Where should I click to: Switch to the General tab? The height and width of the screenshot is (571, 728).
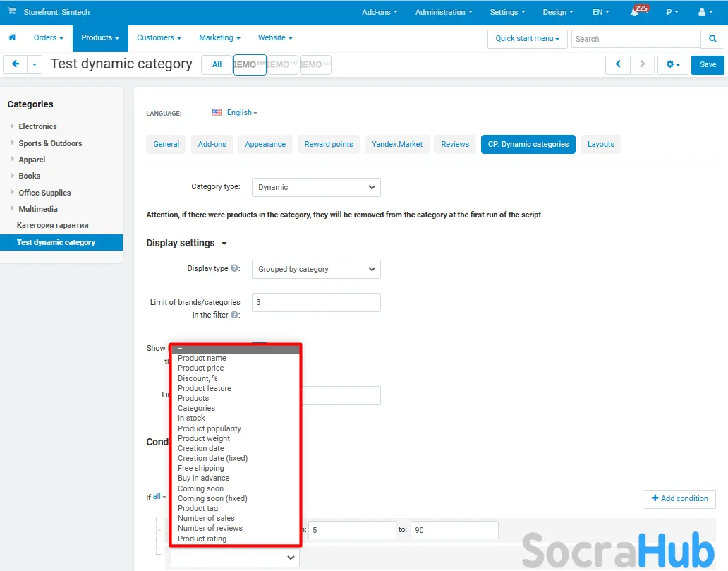(x=166, y=144)
